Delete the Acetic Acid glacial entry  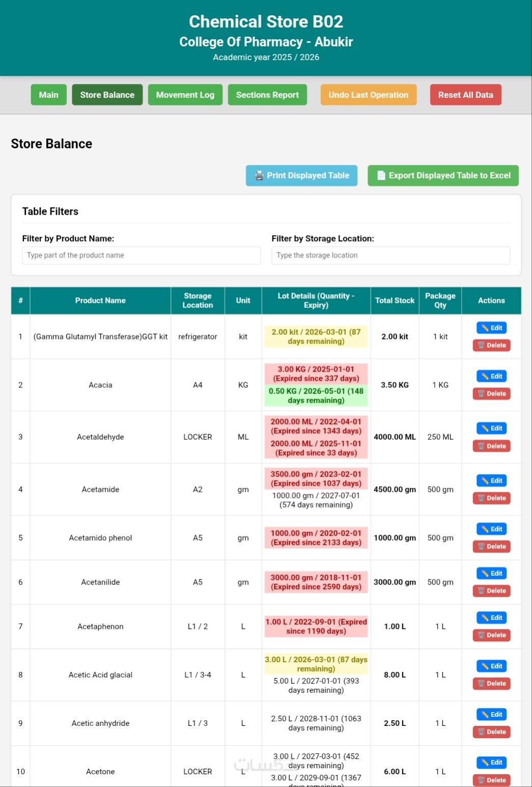491,684
